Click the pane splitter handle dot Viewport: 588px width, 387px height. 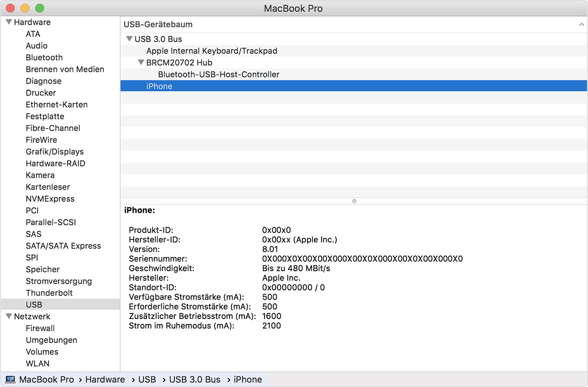pos(354,201)
